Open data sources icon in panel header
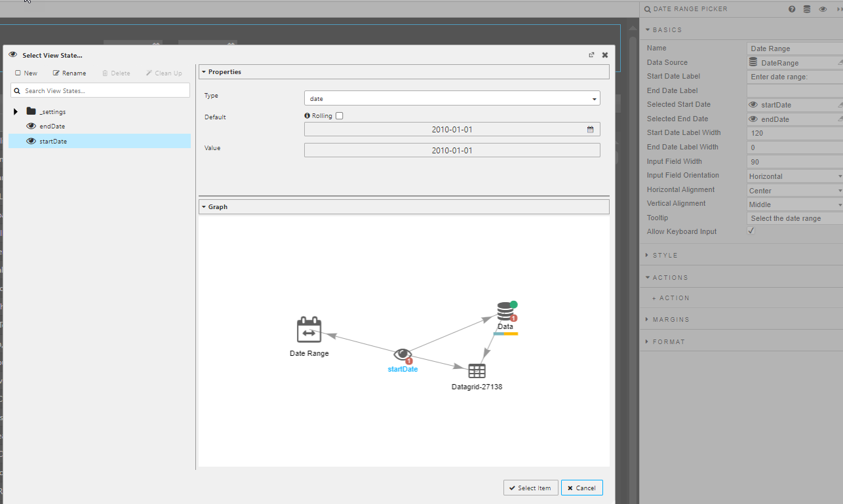Image resolution: width=843 pixels, height=504 pixels. [x=807, y=9]
